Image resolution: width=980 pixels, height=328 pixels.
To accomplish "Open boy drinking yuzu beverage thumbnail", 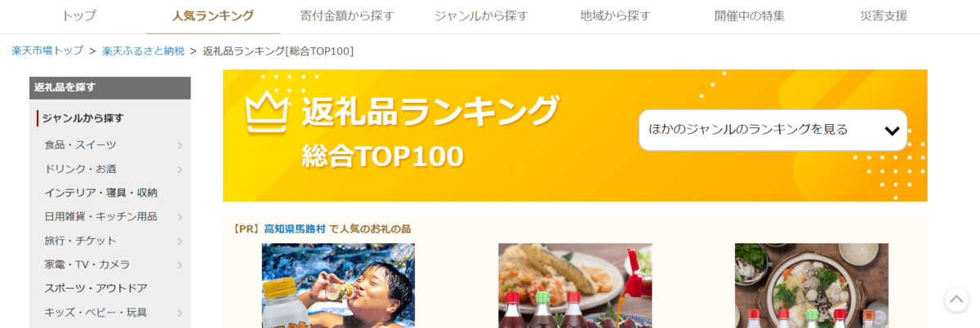I will [x=338, y=286].
